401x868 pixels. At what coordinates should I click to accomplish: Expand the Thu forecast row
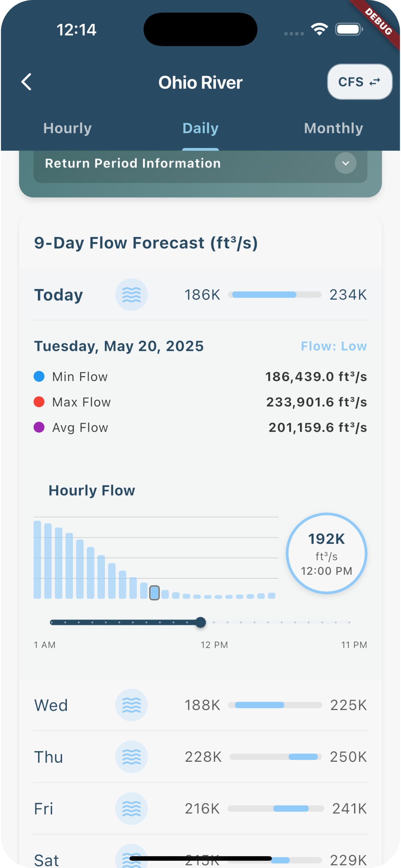coord(49,757)
